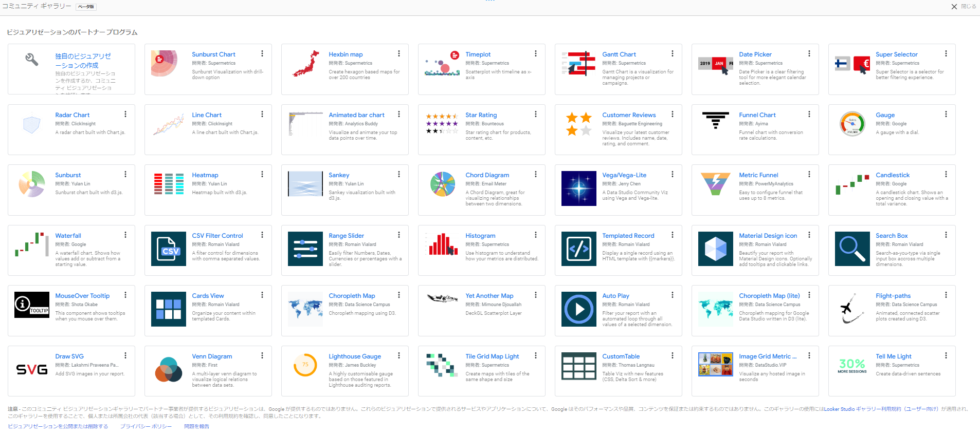Open the Looker Studio gallery terms link
Image resolution: width=980 pixels, height=435 pixels.
[x=881, y=409]
